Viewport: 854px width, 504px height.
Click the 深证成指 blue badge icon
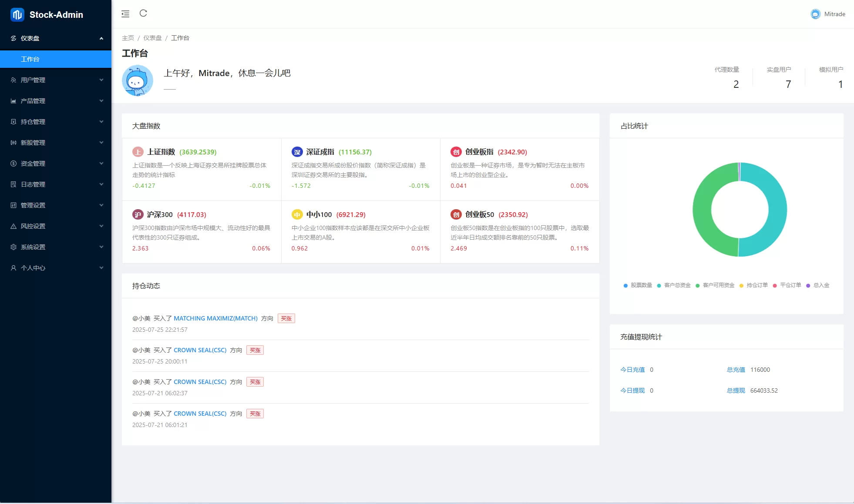(x=297, y=152)
